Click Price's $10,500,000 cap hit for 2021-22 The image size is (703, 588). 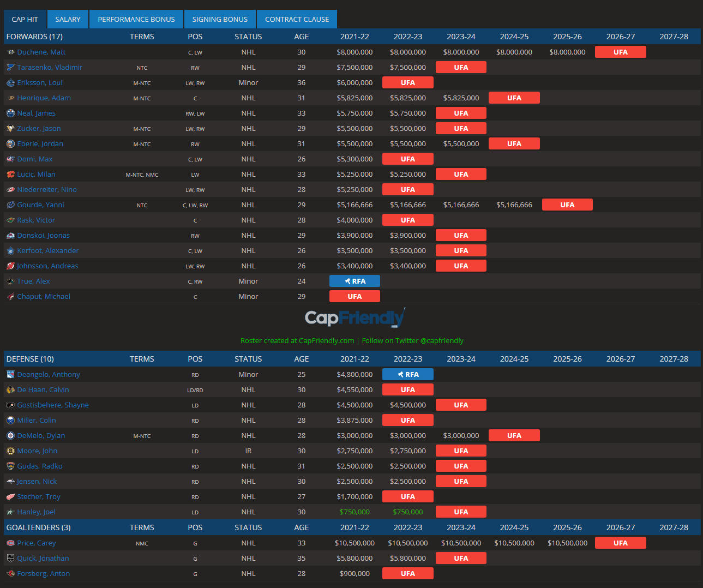tap(354, 543)
